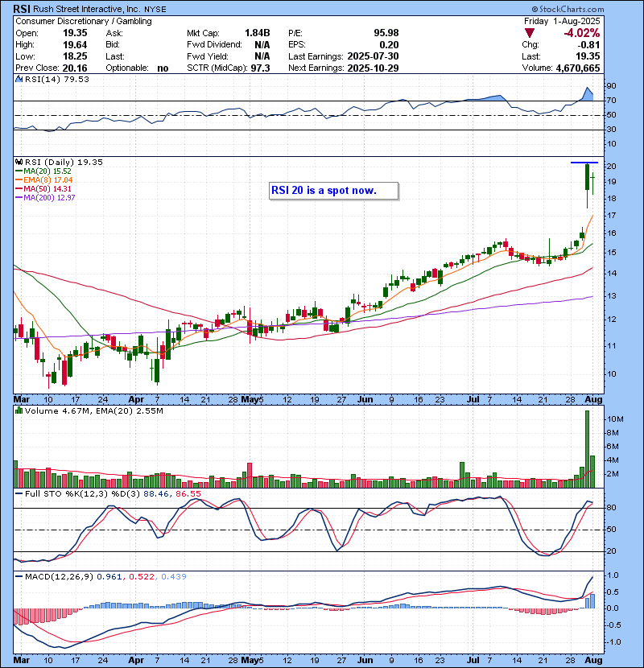644x668 pixels.
Task: Click the Volume 4.67M, EMA(20) 2.55M label
Action: 93,410
